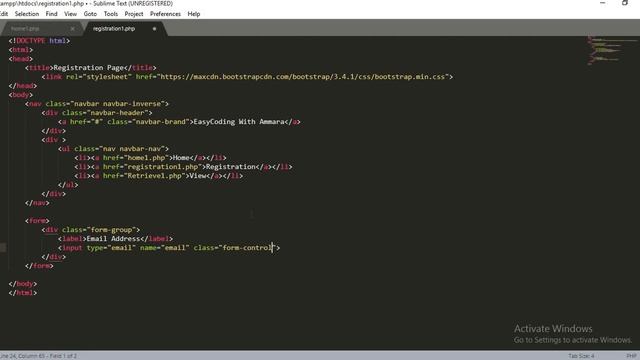Screen dimensions: 640x360
Task: Click the closing body tag
Action: [23, 284]
